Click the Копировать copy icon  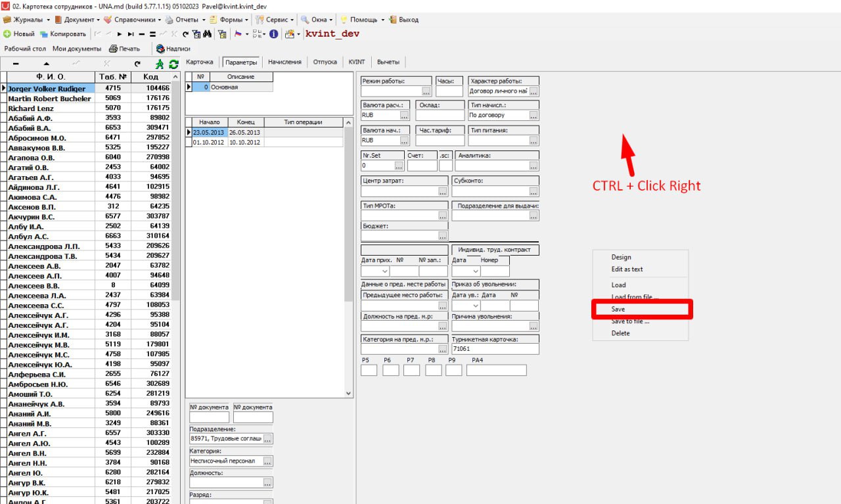(44, 34)
